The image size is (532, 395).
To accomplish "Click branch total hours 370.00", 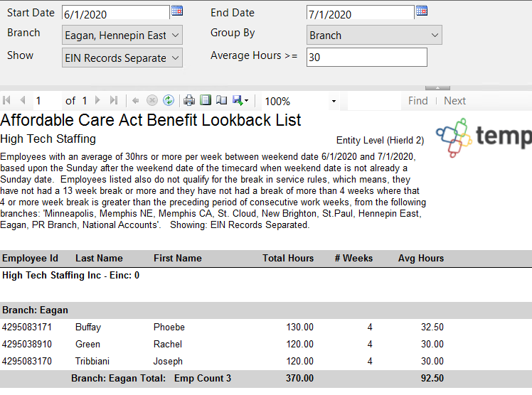I will pos(299,378).
